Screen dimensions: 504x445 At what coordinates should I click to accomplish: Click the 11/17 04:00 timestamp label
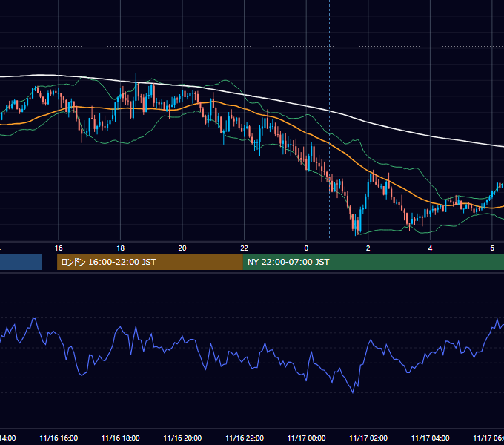click(x=431, y=438)
